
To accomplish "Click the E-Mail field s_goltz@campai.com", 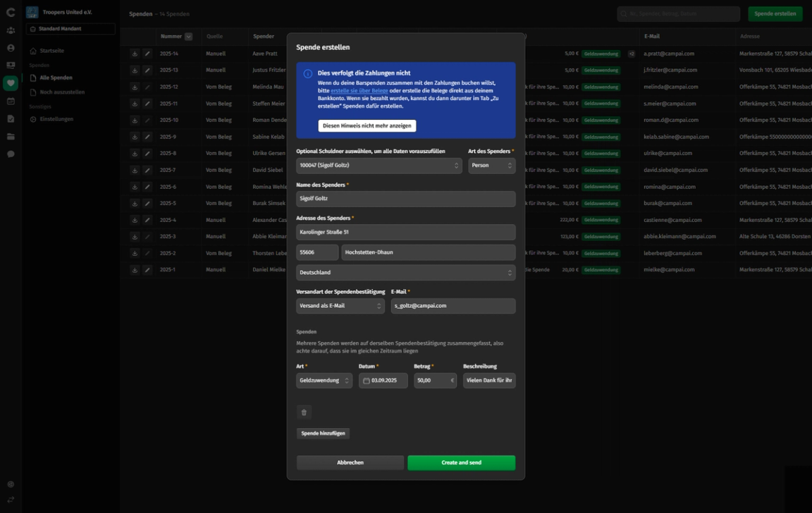I will (453, 306).
